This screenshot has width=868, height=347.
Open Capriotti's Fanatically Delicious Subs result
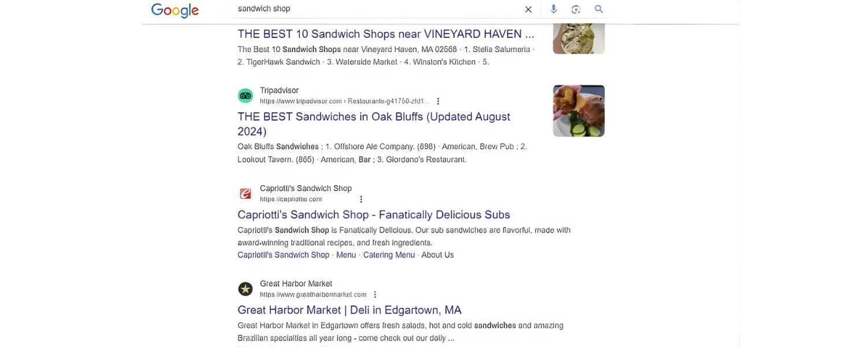pos(373,215)
